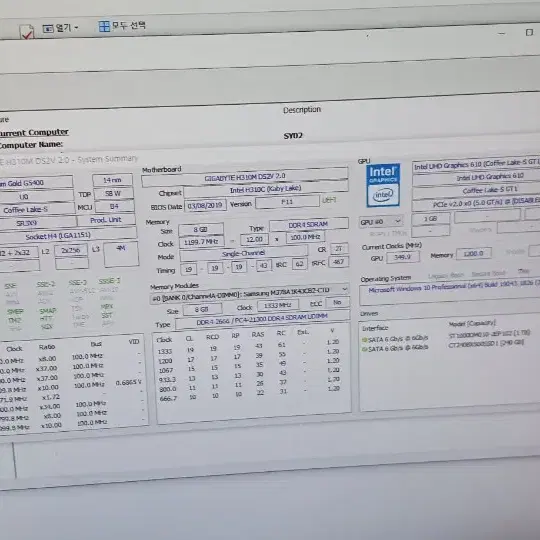540x540 pixels.
Task: Click the 1 GB GPU memory field
Action: (430, 218)
